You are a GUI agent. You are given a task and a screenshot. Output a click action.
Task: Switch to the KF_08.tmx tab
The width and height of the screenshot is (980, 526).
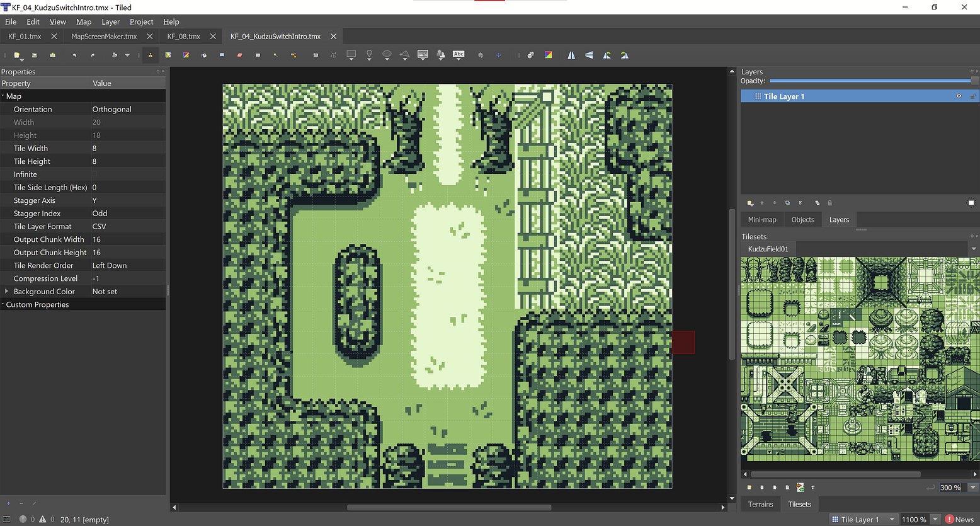(x=183, y=36)
